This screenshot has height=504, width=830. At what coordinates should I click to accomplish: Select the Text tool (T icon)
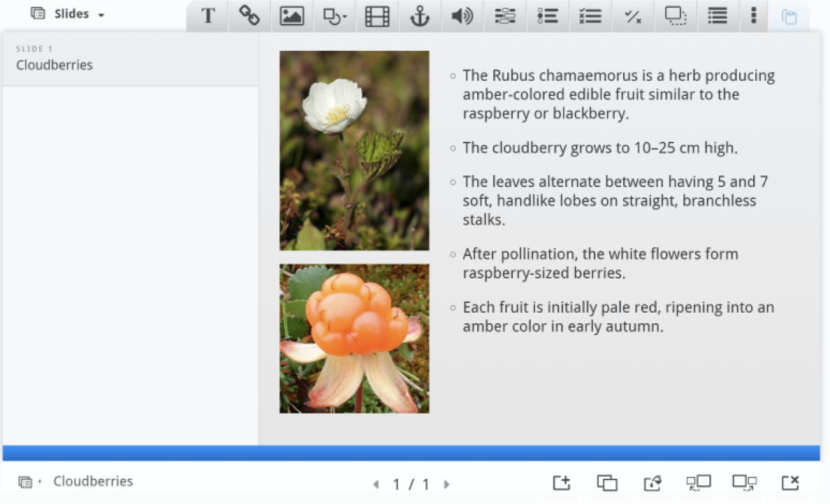pyautogui.click(x=208, y=16)
